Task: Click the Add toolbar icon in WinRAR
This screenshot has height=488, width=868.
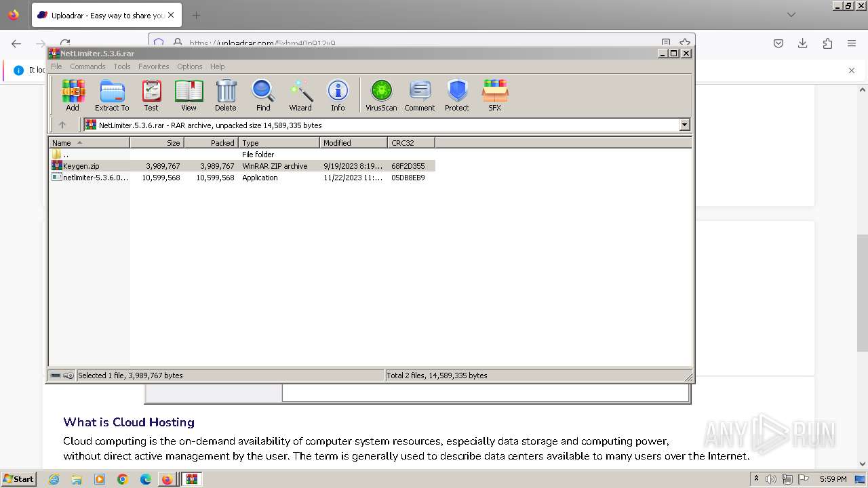Action: [73, 95]
